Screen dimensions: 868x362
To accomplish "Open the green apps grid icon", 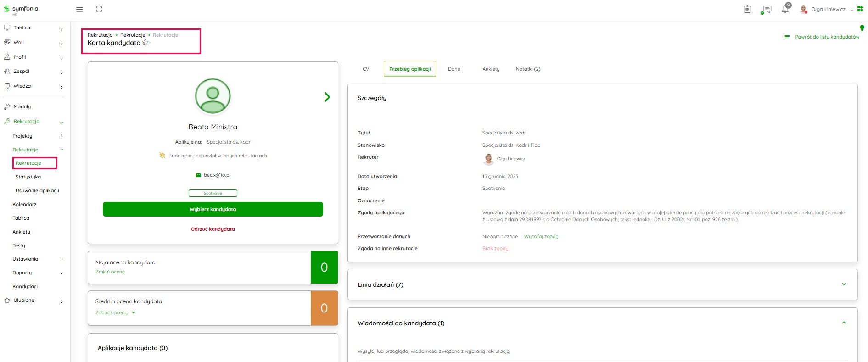I will [x=860, y=9].
